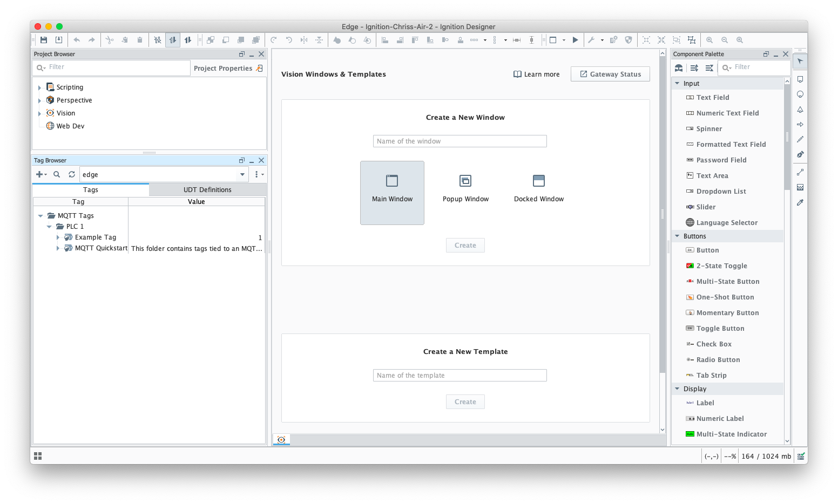Click the Project Browser filter field
Image resolution: width=838 pixels, height=504 pixels.
click(x=111, y=67)
